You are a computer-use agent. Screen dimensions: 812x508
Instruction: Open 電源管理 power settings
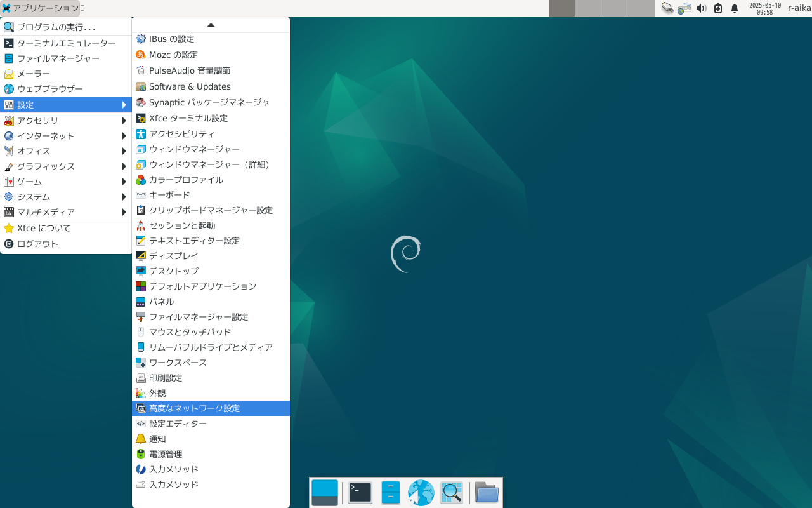(211, 454)
